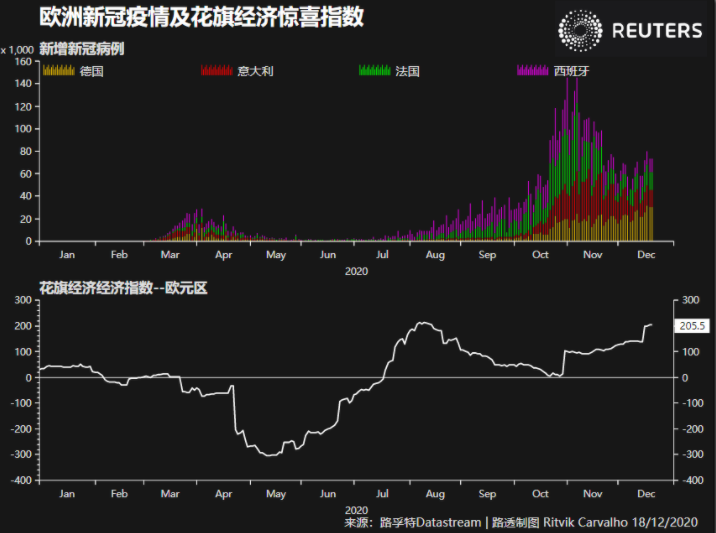Click Apr month label under cases chart
Screen dimensions: 716x533
(x=224, y=255)
